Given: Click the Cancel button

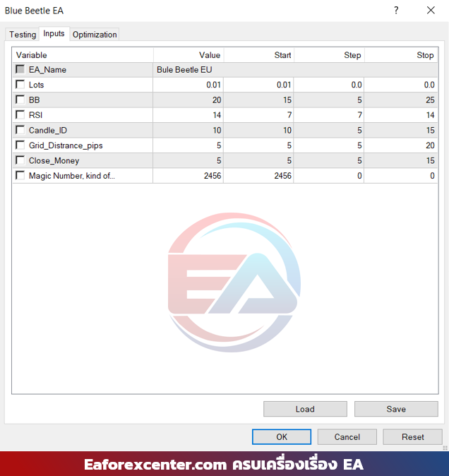Looking at the screenshot, I should 347,436.
